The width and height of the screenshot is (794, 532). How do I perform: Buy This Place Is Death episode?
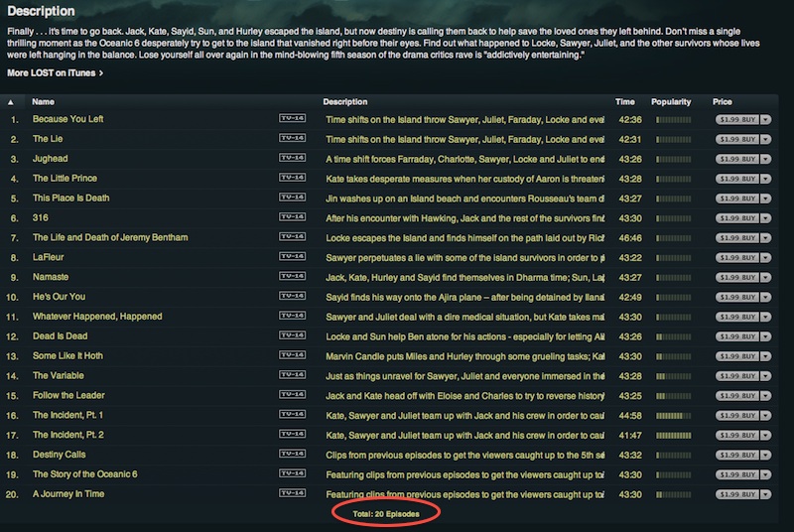(x=737, y=199)
